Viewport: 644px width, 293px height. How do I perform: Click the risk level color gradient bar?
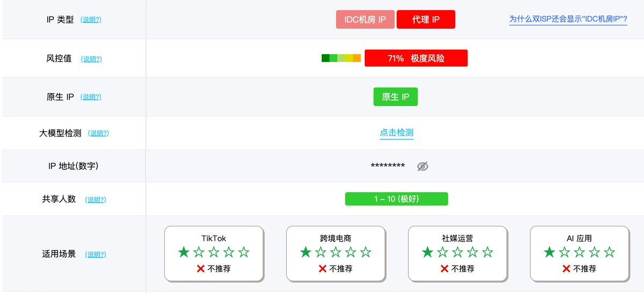coord(341,58)
